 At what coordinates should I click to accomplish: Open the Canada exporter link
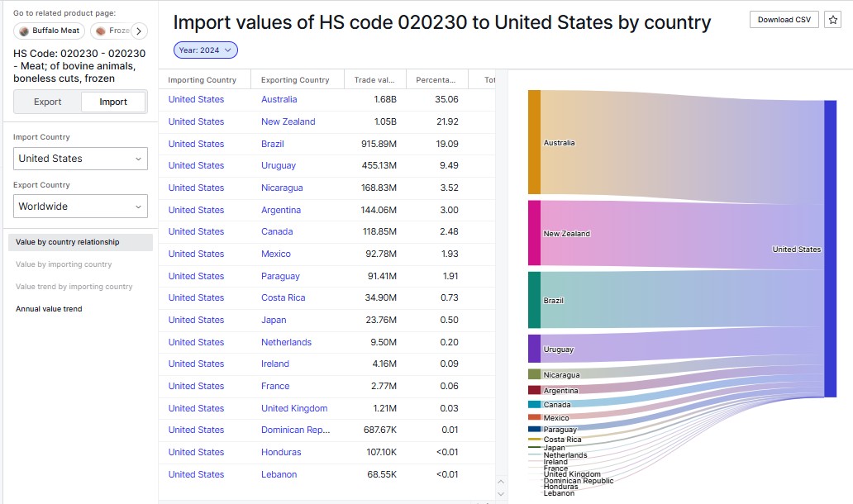tap(277, 231)
